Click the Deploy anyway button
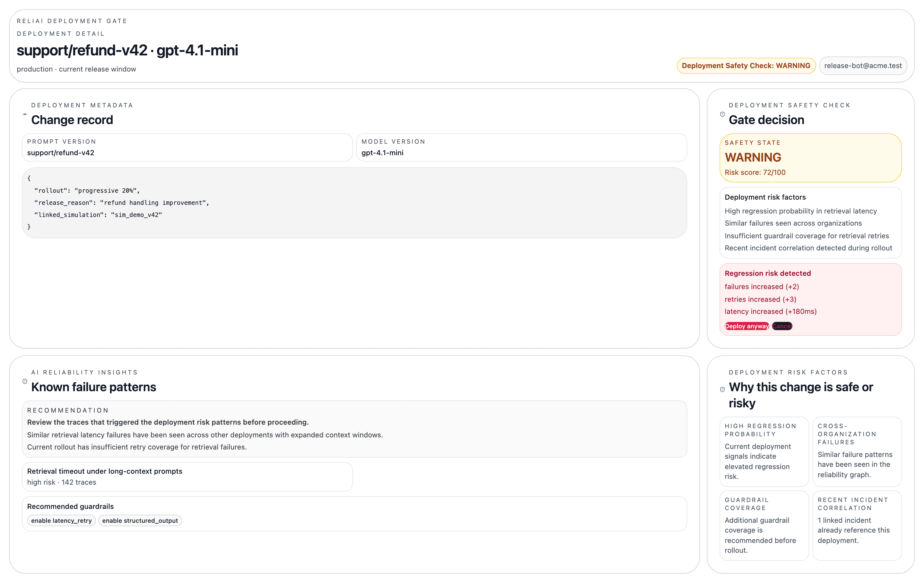The width and height of the screenshot is (924, 577). (x=746, y=326)
